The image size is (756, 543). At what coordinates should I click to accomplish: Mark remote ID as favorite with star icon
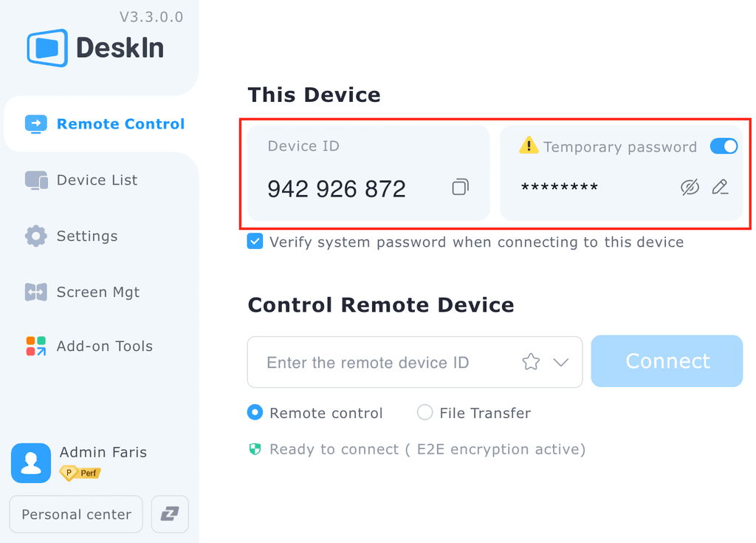coord(530,362)
